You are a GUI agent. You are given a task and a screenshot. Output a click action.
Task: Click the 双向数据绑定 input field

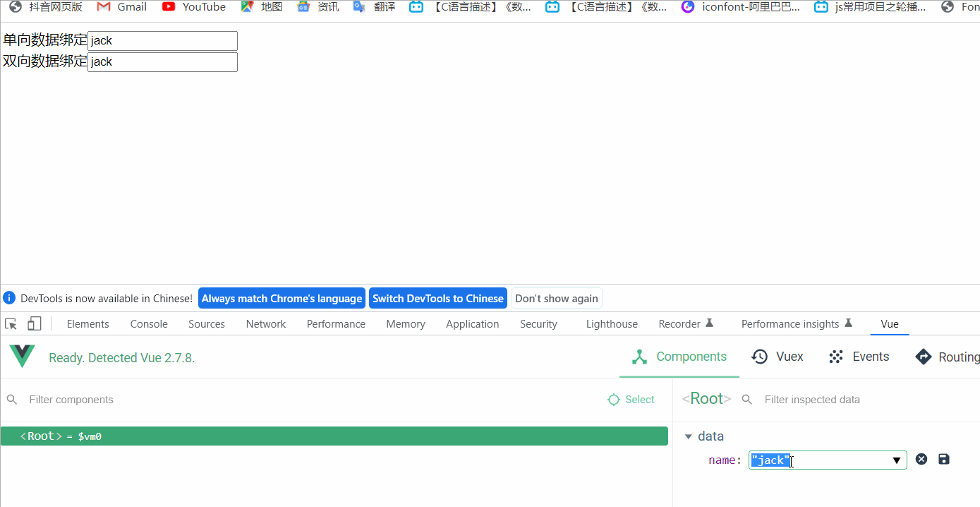coord(162,62)
